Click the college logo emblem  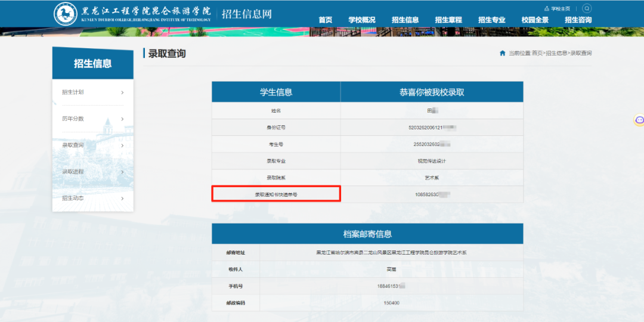[65, 14]
